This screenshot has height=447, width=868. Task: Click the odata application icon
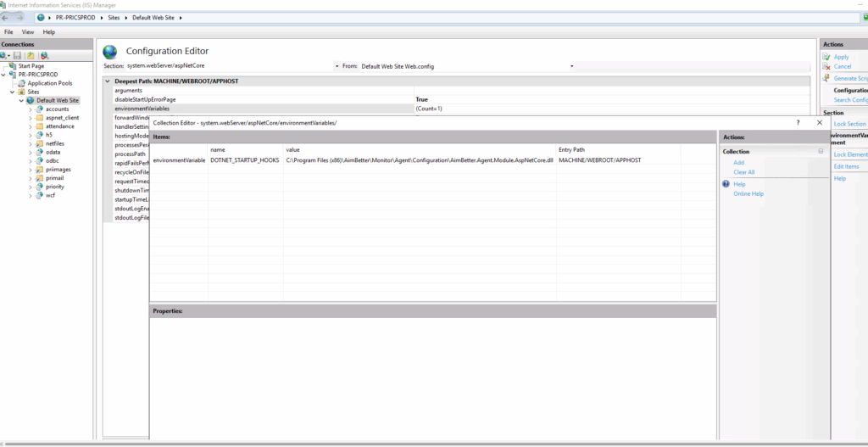point(39,152)
